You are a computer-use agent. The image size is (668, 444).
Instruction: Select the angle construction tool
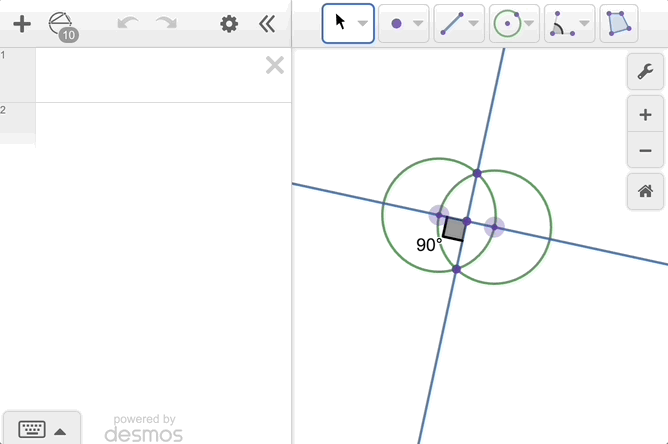coord(562,23)
